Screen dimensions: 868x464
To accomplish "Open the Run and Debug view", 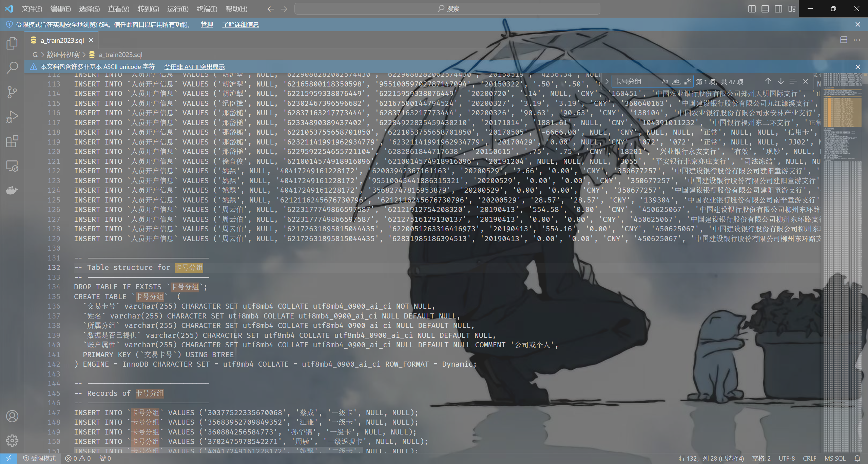I will point(12,117).
